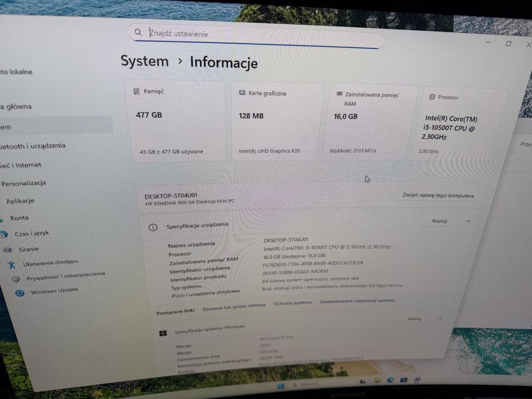Click the Procesor card icon

432,97
